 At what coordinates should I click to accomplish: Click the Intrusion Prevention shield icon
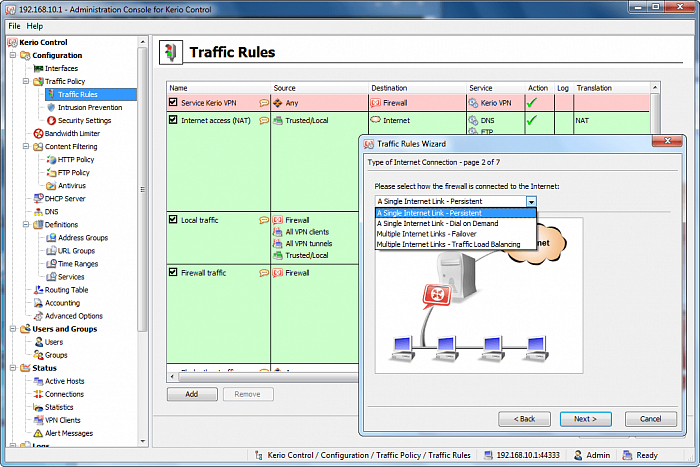[x=51, y=107]
